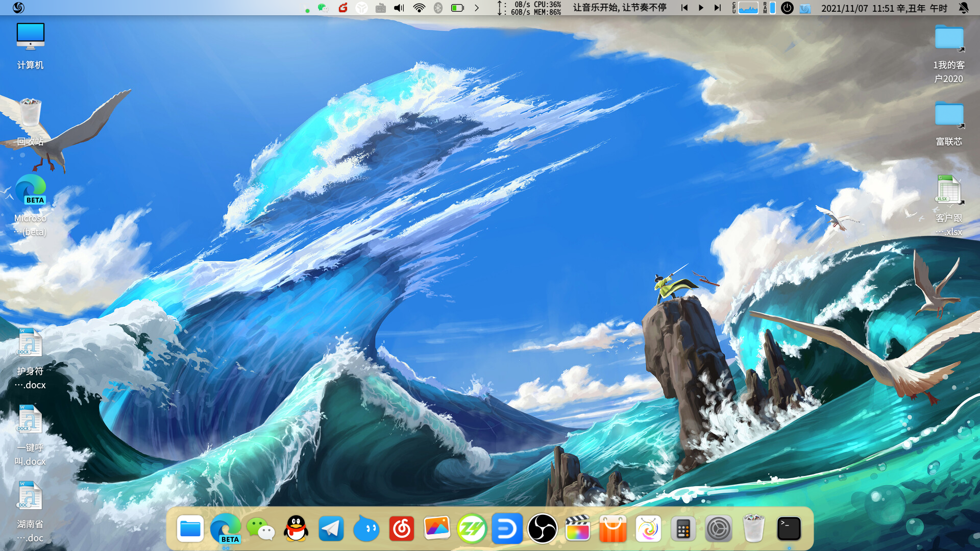Open the Terminal in the dock
980x551 pixels.
point(789,529)
